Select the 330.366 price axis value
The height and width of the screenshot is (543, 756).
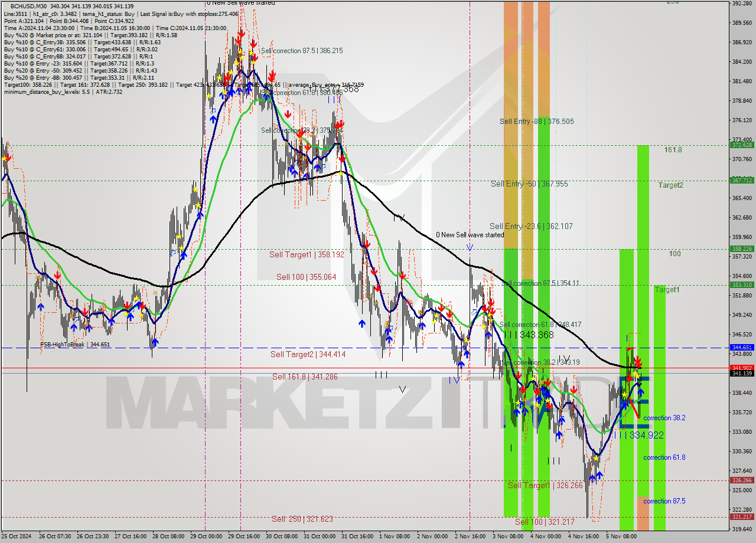(742, 452)
